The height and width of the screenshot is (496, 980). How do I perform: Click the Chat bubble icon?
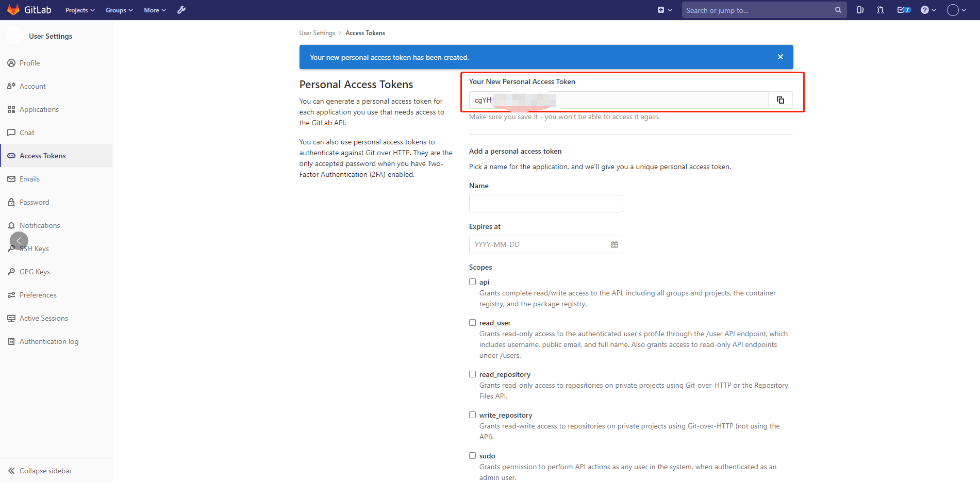[11, 133]
